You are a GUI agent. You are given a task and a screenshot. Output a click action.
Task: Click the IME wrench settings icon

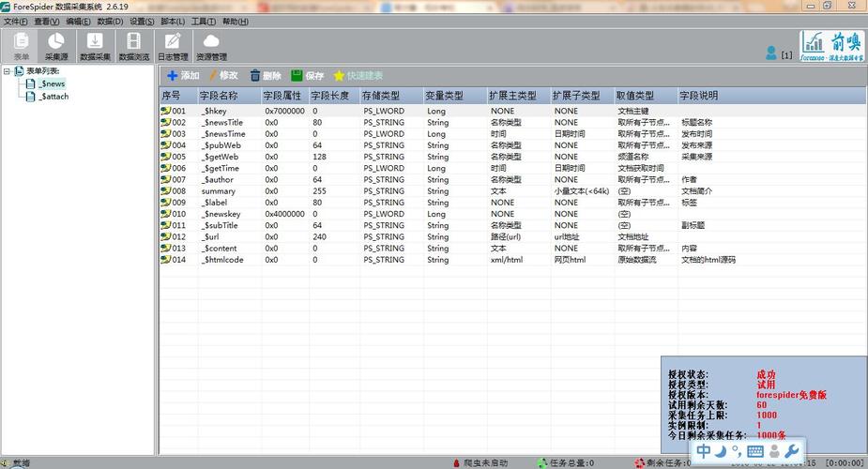coord(792,451)
